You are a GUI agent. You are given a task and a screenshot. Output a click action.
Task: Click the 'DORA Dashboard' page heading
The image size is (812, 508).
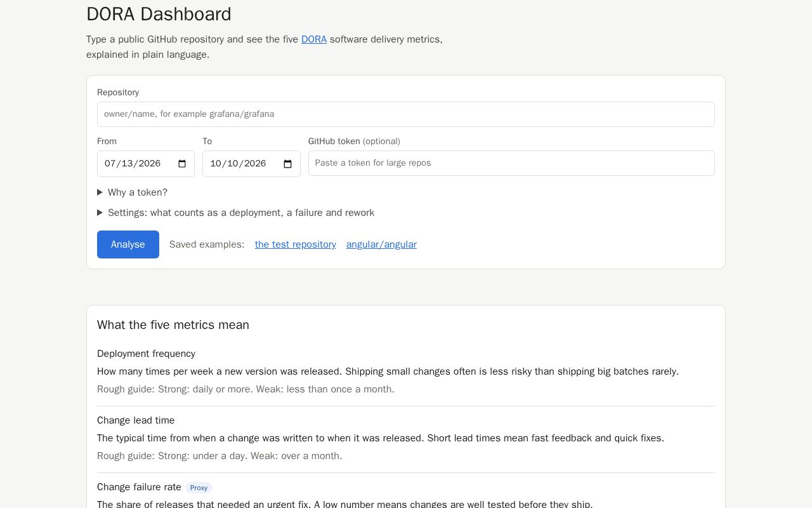(159, 14)
